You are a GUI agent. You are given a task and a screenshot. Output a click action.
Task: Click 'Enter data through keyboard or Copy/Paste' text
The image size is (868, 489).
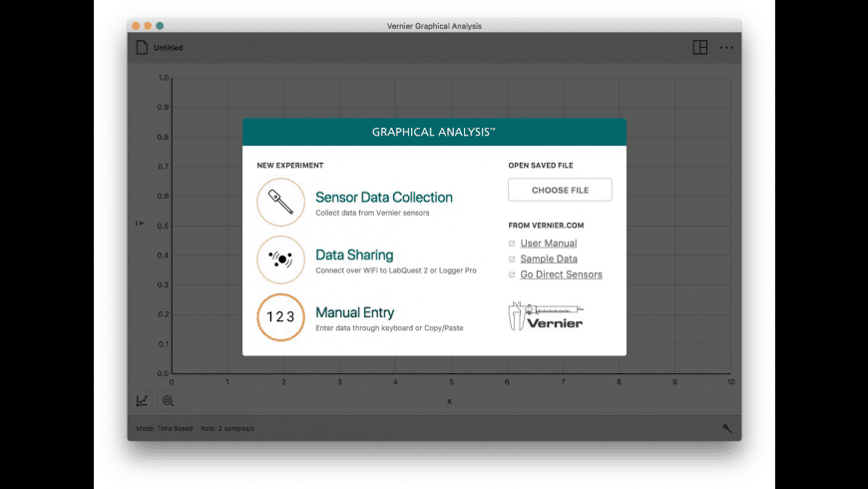389,328
